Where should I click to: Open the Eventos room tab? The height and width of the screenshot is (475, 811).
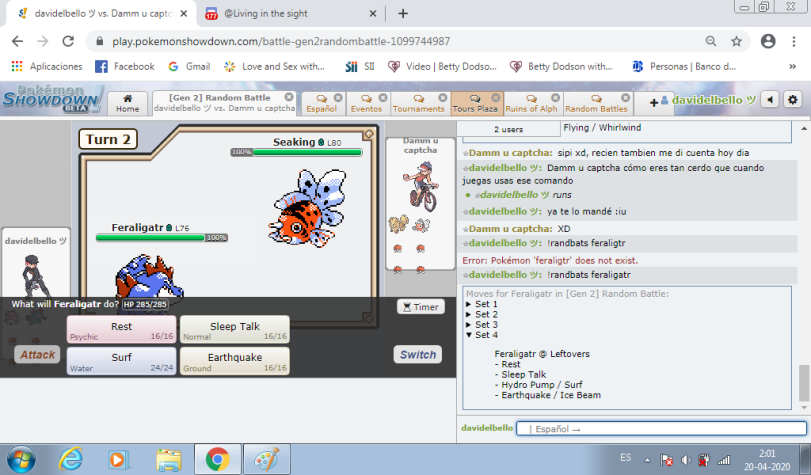(x=366, y=103)
